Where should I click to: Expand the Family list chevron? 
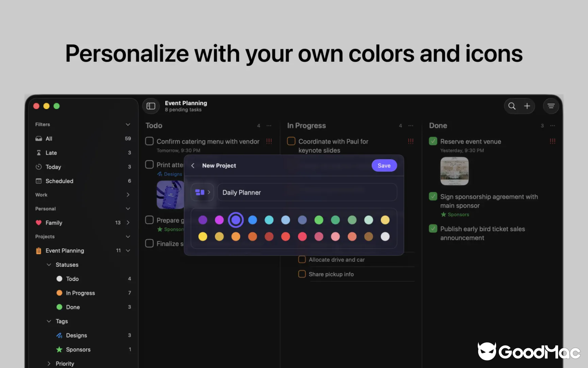click(128, 223)
